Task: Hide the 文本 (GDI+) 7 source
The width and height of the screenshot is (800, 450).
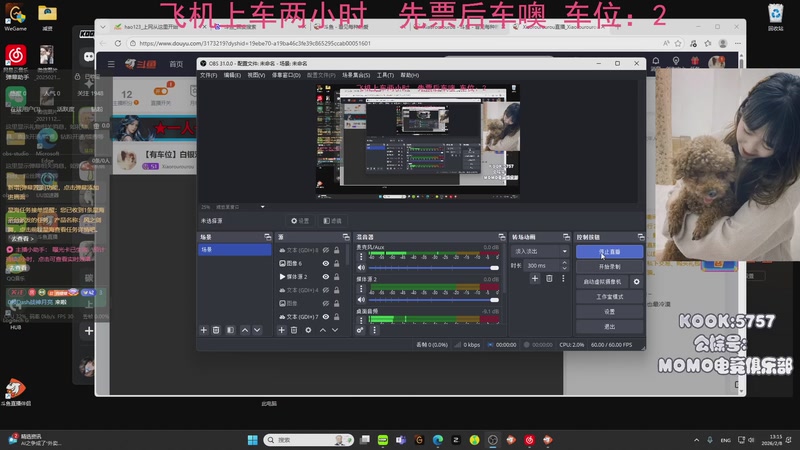Action: [x=326, y=316]
